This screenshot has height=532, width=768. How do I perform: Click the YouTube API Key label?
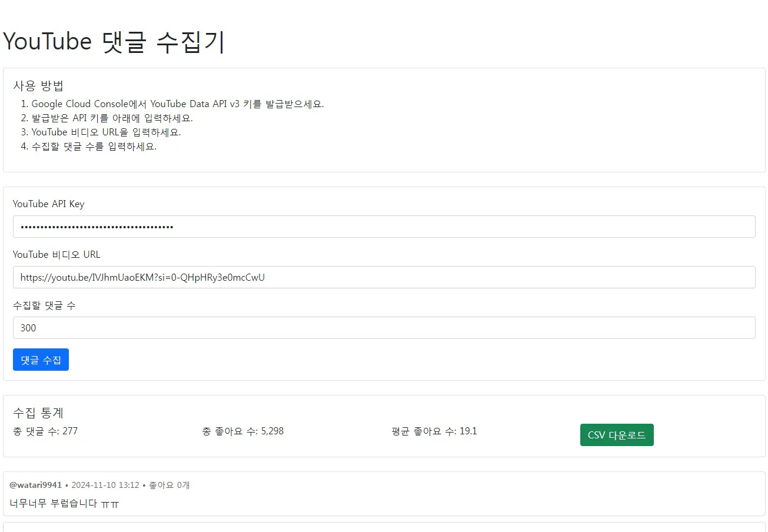point(49,204)
